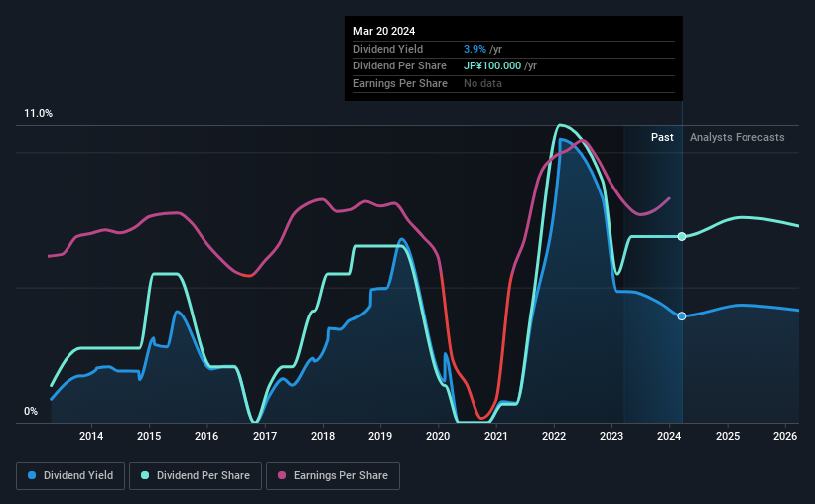
Task: Click the 2025 x-axis label
Action: (728, 436)
